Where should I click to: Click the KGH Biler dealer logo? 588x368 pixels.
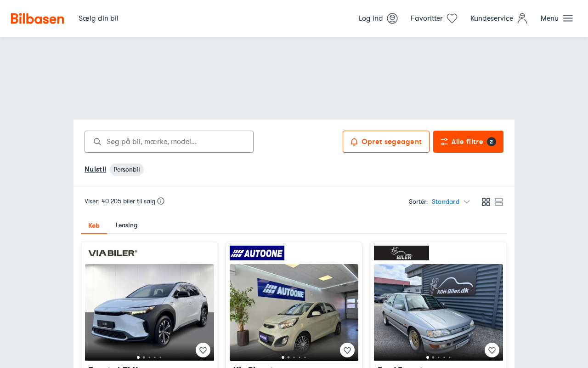[x=401, y=253]
